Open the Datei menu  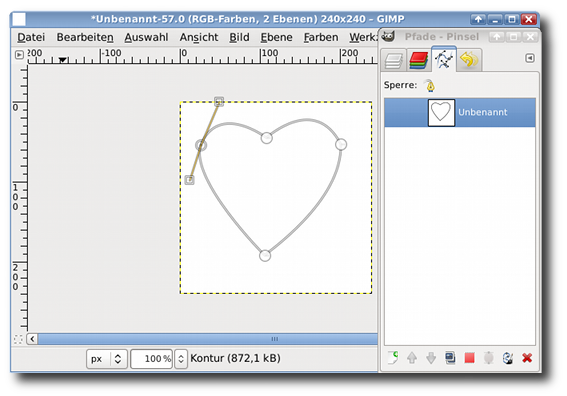click(x=31, y=37)
